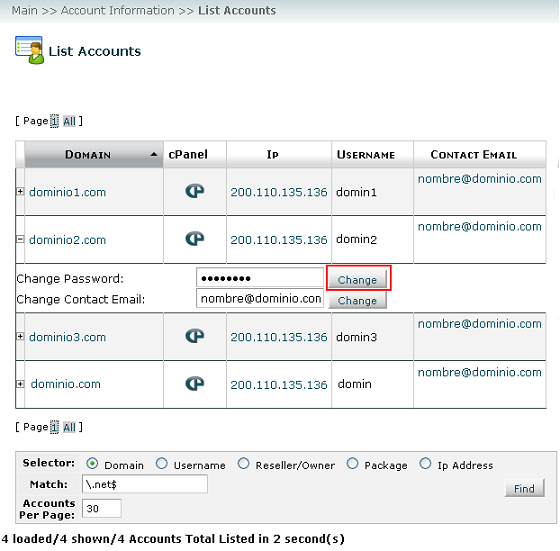Focus the Match text field
Image resolution: width=560 pixels, height=551 pixels.
click(x=145, y=484)
